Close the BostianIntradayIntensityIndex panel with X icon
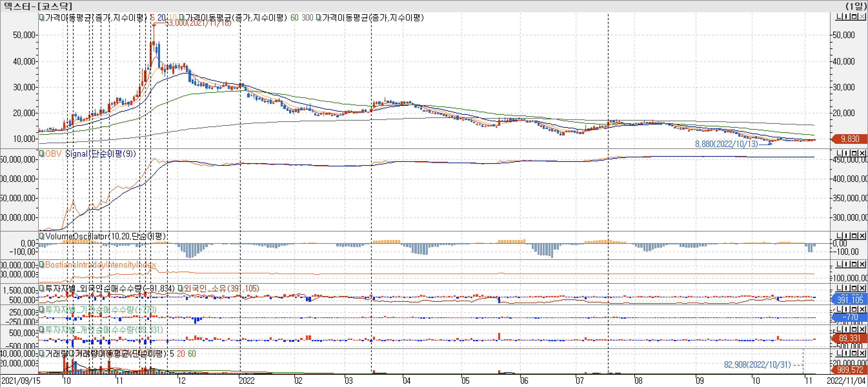Screen dimensions: 868x387 click(862, 264)
